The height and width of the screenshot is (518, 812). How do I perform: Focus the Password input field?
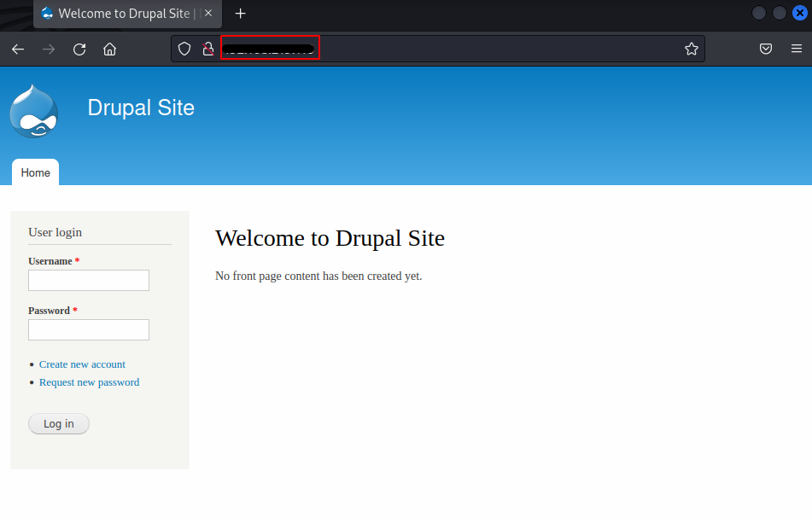(89, 329)
